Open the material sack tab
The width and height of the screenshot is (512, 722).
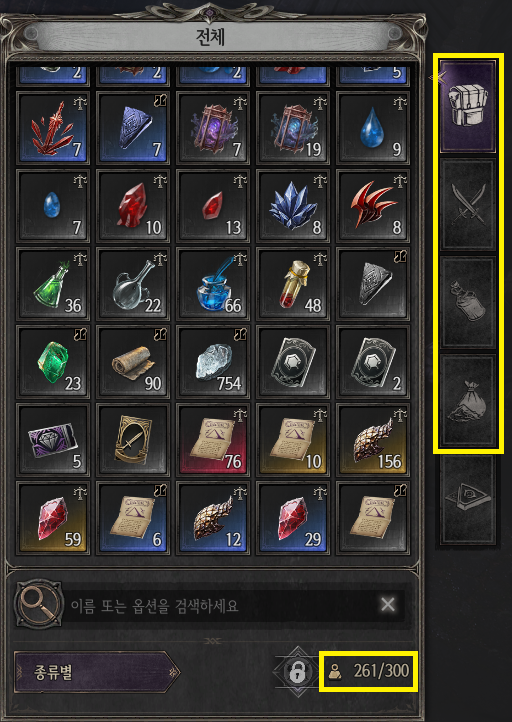pyautogui.click(x=467, y=399)
